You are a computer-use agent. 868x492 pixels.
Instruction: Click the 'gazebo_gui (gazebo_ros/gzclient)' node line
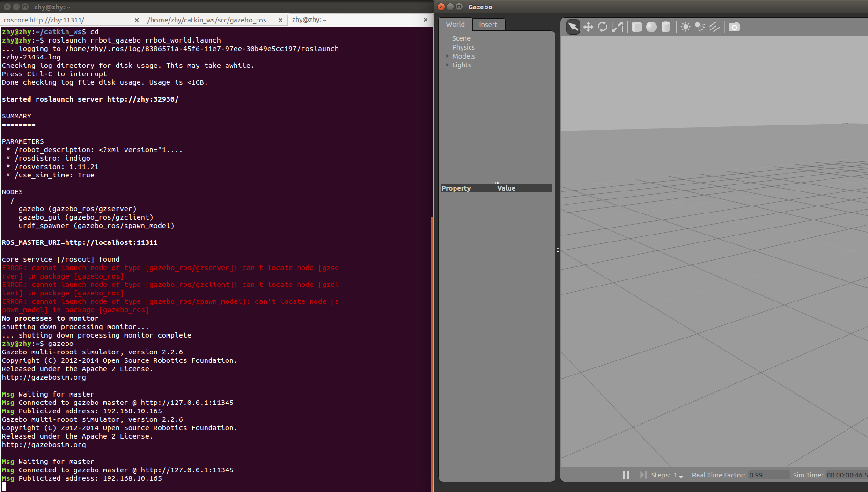click(86, 217)
